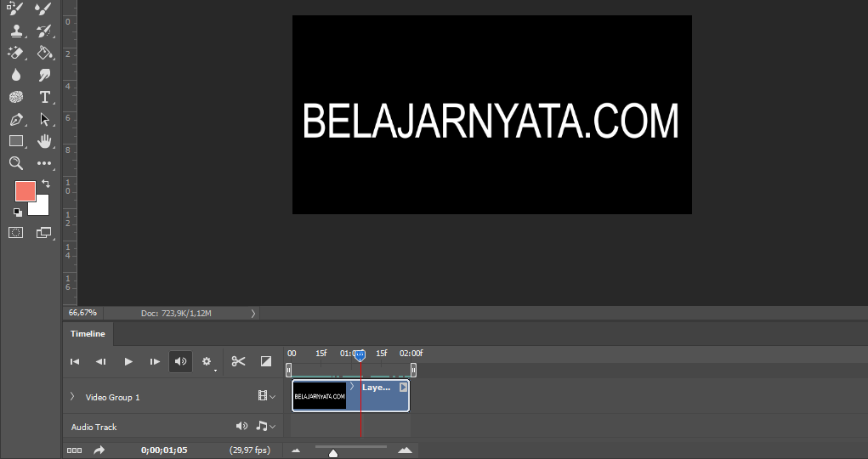Swap foreground and background colors
Viewport: 868px width, 459px height.
[x=46, y=184]
